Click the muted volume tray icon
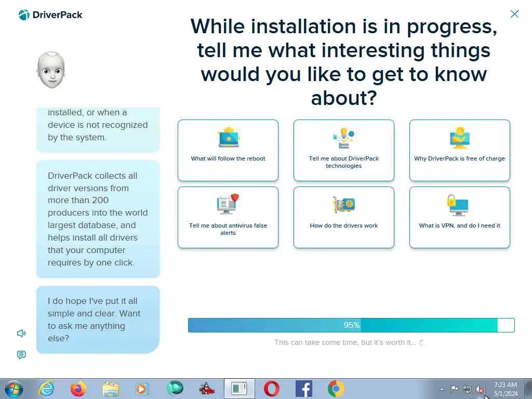532x399 pixels. 480,390
